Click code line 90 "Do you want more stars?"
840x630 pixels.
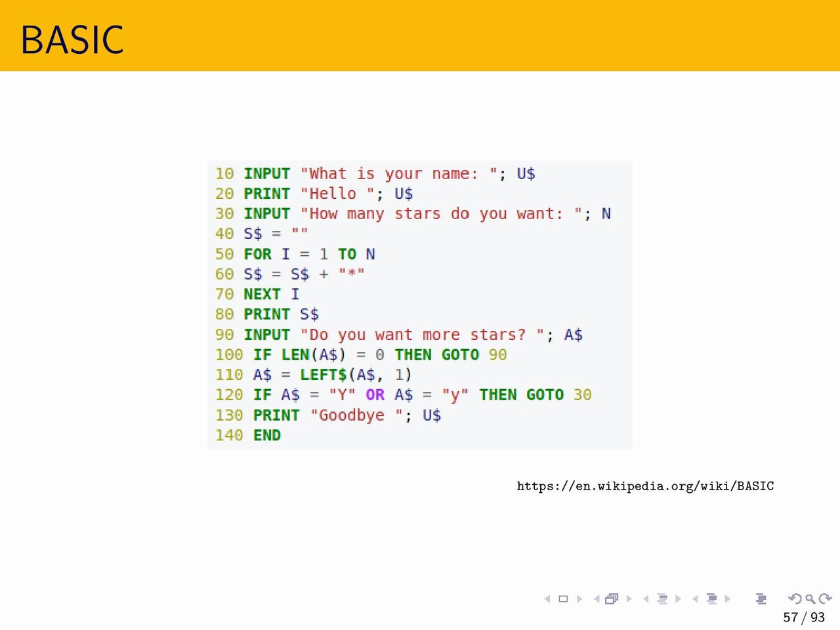(399, 335)
